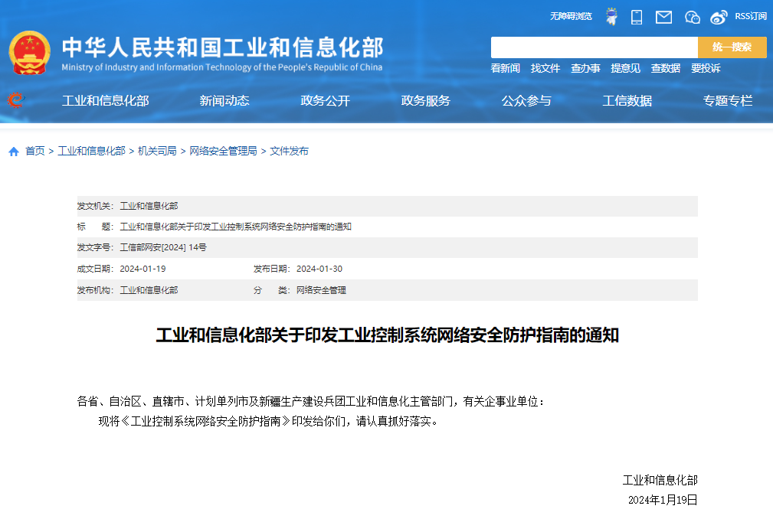Click the home icon in breadcrumb
The height and width of the screenshot is (532, 773).
[14, 152]
